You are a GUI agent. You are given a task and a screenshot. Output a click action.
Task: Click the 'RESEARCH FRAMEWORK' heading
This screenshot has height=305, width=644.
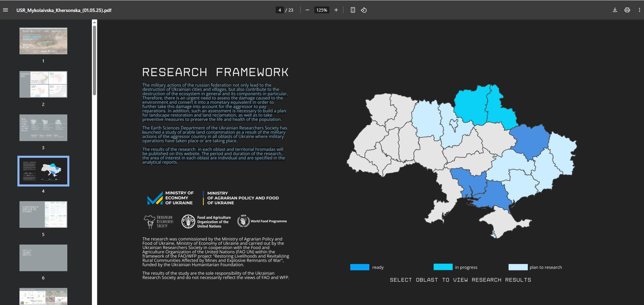(215, 72)
